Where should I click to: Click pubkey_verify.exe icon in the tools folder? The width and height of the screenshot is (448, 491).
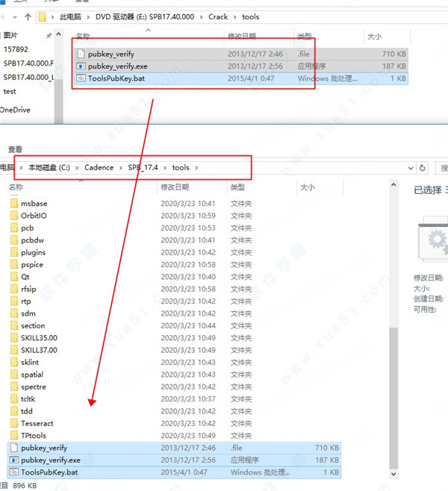click(13, 460)
